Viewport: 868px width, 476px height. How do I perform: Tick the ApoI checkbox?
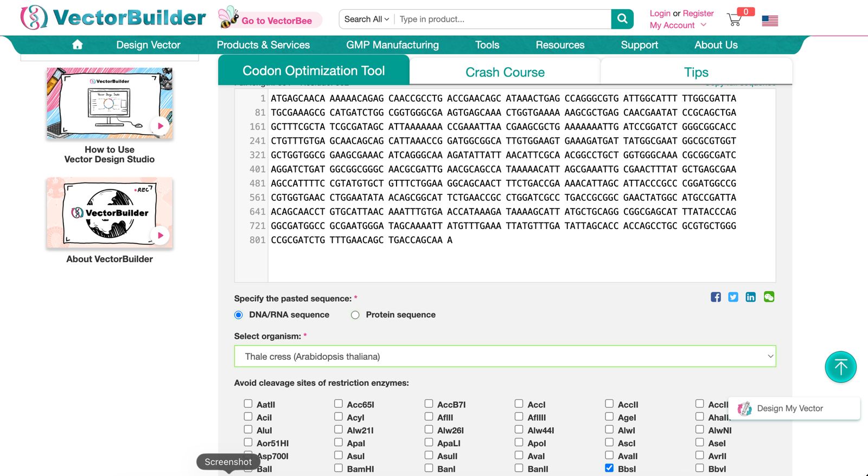point(519,442)
